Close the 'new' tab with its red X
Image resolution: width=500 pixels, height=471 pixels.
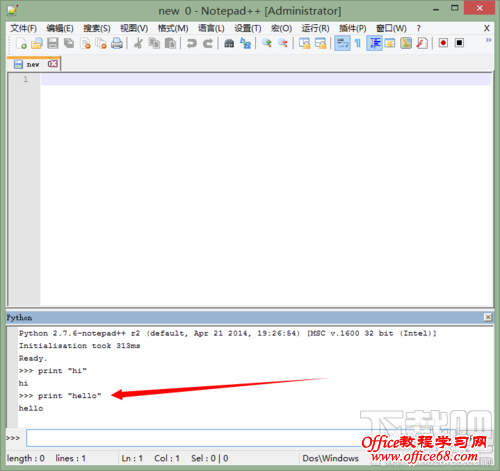tap(53, 64)
